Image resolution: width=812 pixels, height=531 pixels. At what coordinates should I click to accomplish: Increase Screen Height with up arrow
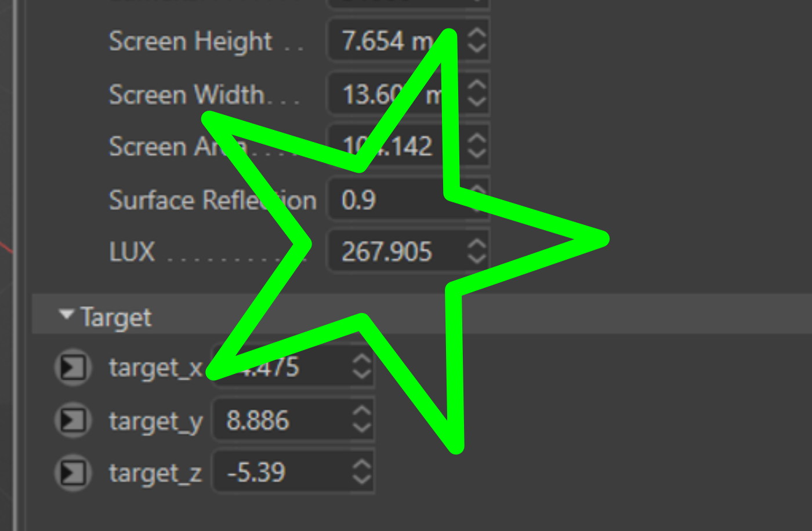(477, 33)
